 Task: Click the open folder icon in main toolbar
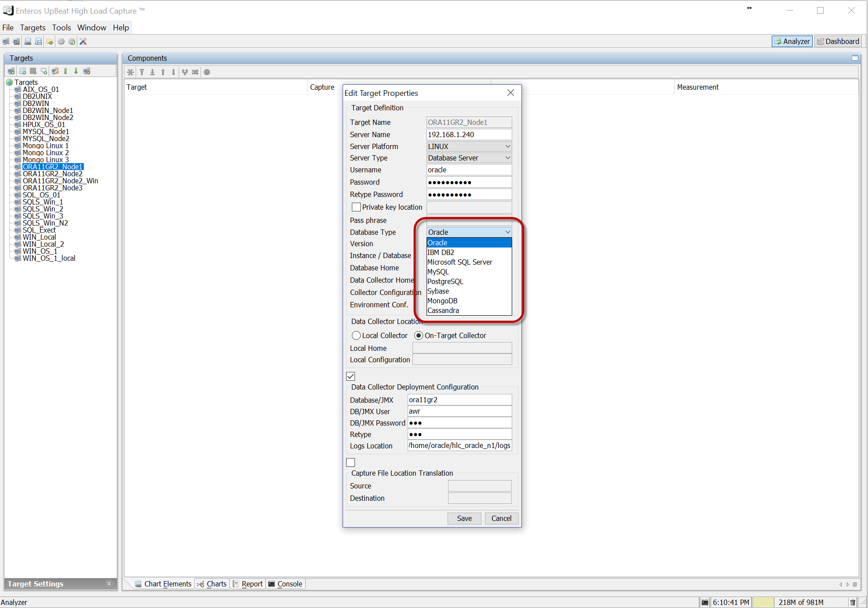(x=50, y=41)
